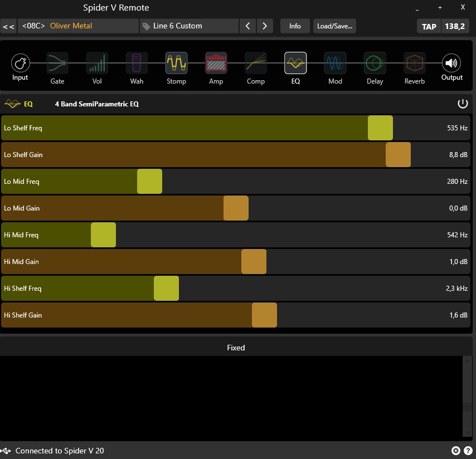Click the Connected to Spider V 20 status text
Screen dimensions: 476x459
(60, 451)
